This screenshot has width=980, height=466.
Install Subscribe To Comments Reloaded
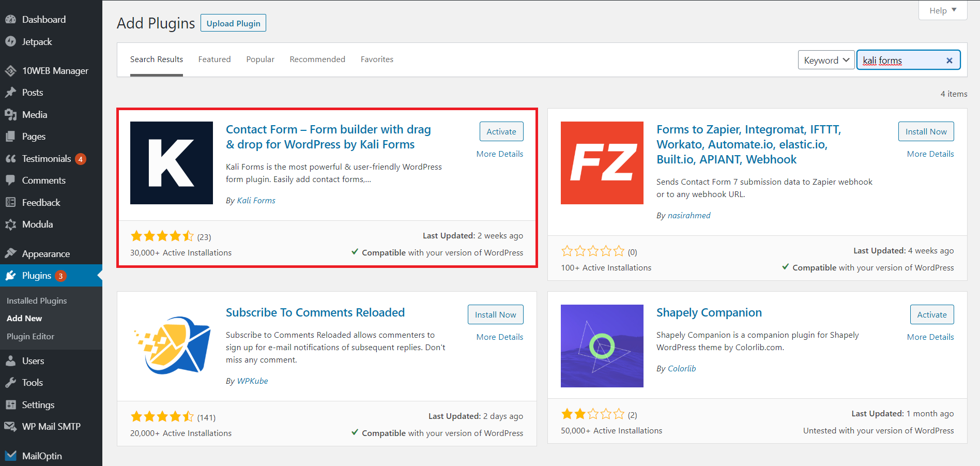point(495,314)
